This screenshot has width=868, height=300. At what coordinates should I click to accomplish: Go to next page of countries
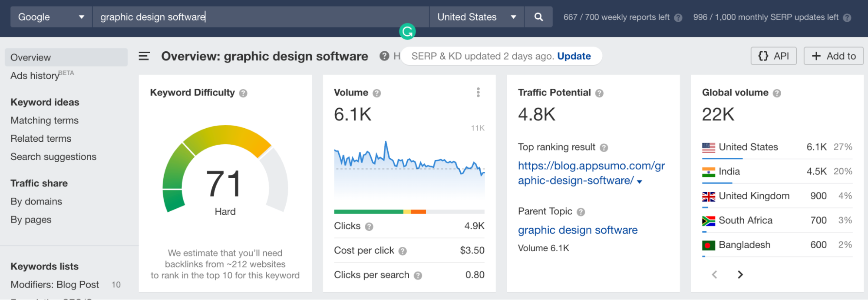point(740,274)
